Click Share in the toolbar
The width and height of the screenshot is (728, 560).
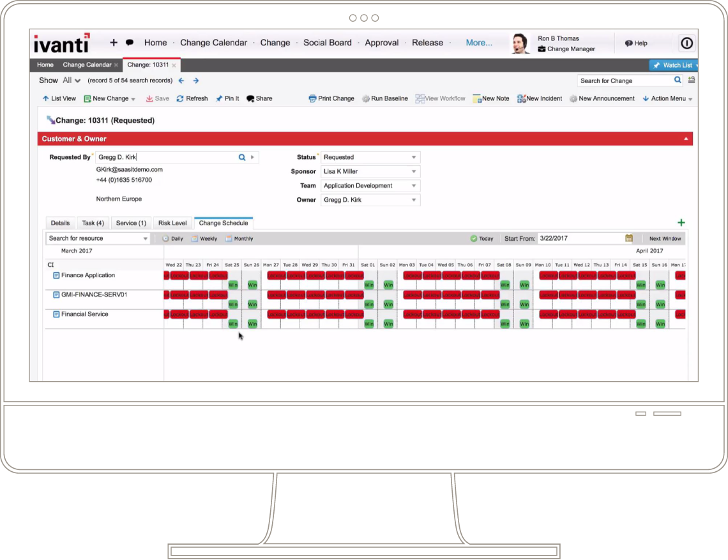[259, 98]
